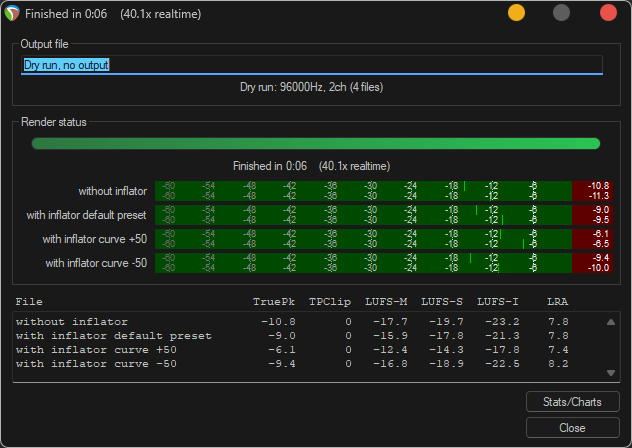The width and height of the screenshot is (632, 448).
Task: Click the 'LUFS-S' column header
Action: 442,302
